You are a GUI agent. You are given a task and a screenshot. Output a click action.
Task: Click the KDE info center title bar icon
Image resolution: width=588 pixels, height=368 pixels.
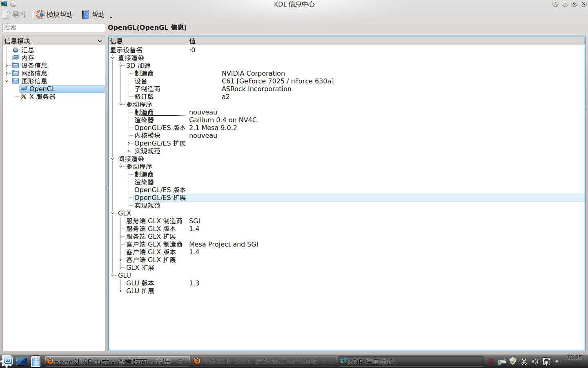[4, 4]
